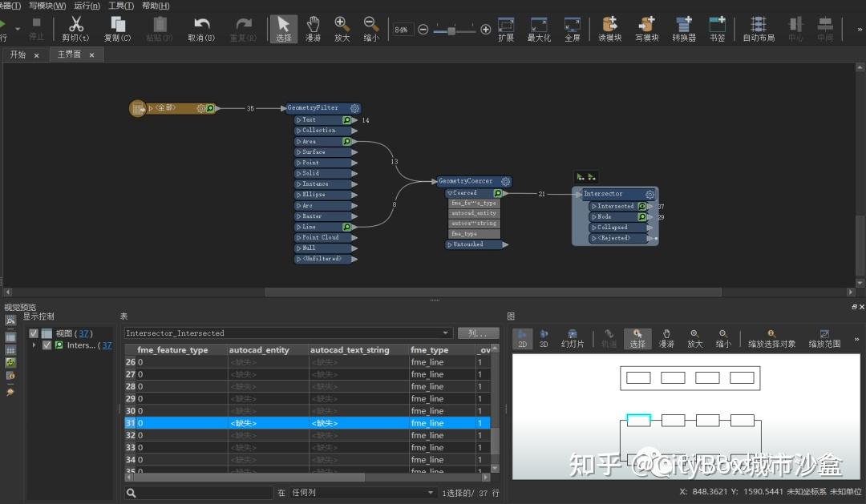Expand the Inters... tree item
Image resolution: width=866 pixels, height=504 pixels.
pos(34,345)
